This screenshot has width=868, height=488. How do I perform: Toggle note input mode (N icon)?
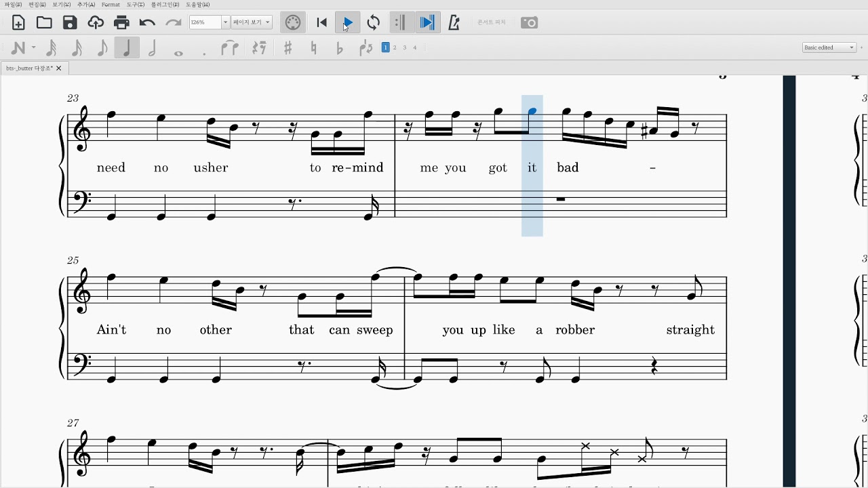pos(18,48)
